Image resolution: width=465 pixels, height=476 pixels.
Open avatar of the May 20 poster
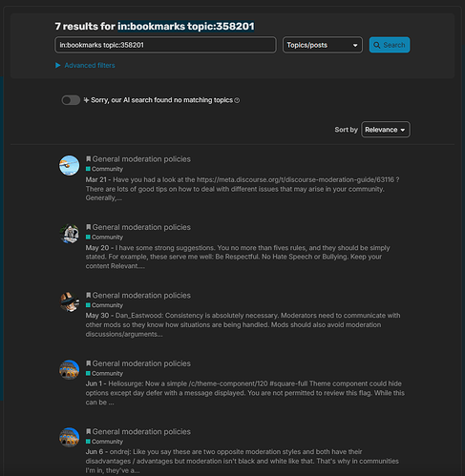coord(69,234)
